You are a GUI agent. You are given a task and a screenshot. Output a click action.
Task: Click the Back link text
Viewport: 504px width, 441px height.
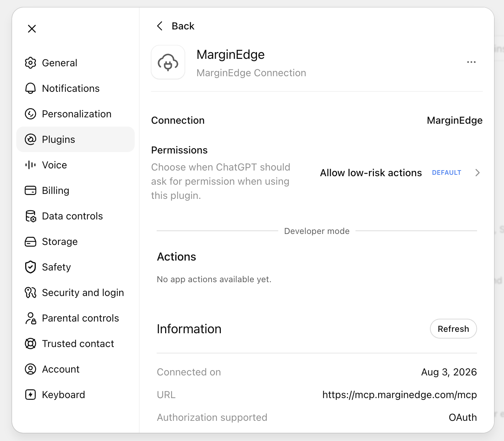coord(183,26)
